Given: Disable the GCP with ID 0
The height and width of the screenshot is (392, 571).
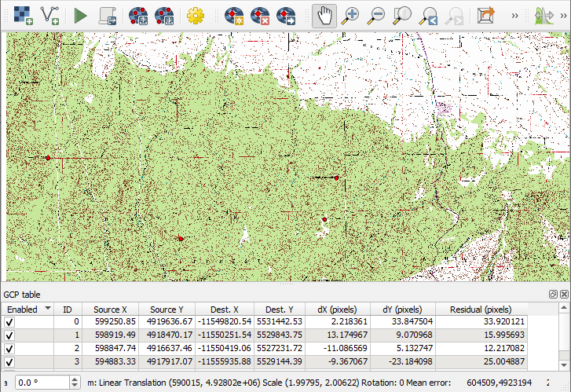Looking at the screenshot, I should pyautogui.click(x=10, y=321).
